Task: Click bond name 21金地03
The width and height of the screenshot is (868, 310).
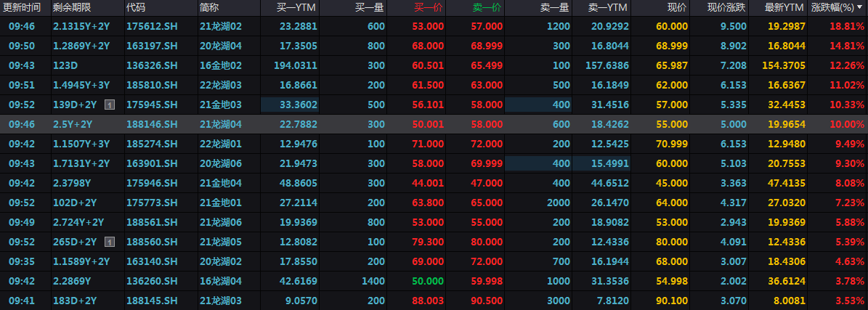Action: point(221,105)
